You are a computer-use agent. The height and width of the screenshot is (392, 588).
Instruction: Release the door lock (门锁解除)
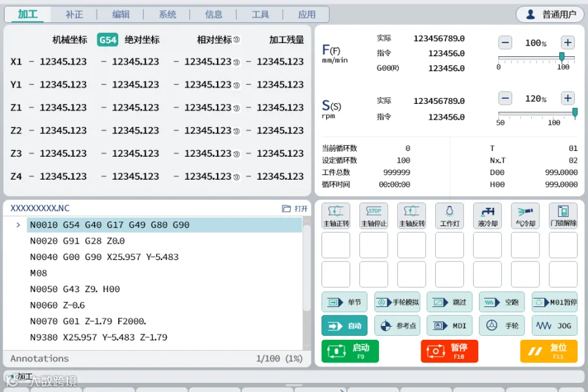tap(563, 216)
